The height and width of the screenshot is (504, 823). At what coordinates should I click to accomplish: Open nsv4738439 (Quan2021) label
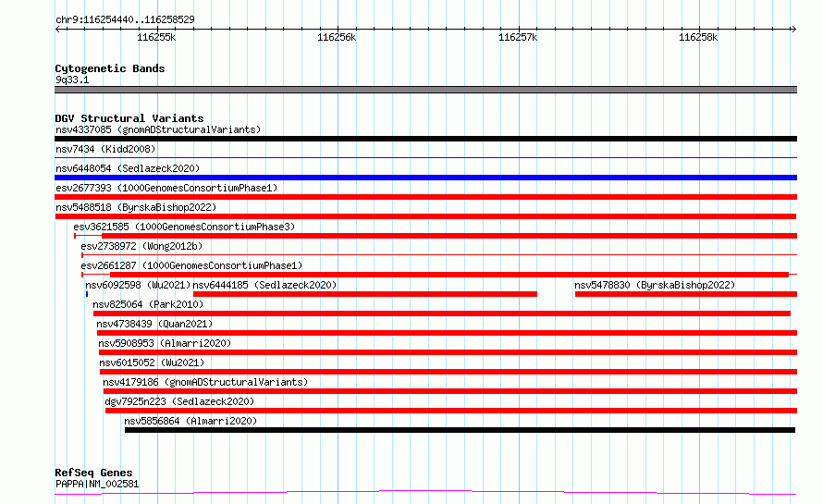pos(154,324)
